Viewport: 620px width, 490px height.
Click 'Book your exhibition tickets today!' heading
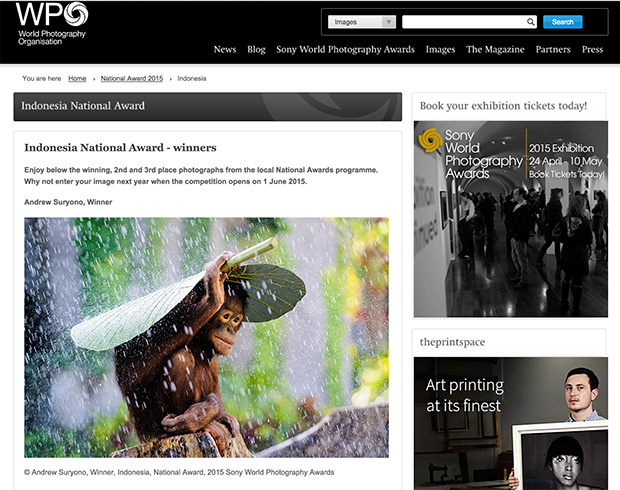coord(503,106)
